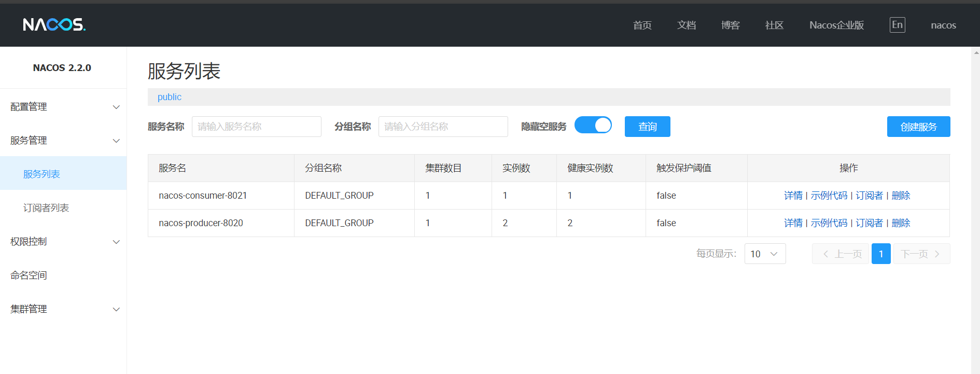Click the 服务名 column header
This screenshot has height=374, width=980.
point(221,168)
